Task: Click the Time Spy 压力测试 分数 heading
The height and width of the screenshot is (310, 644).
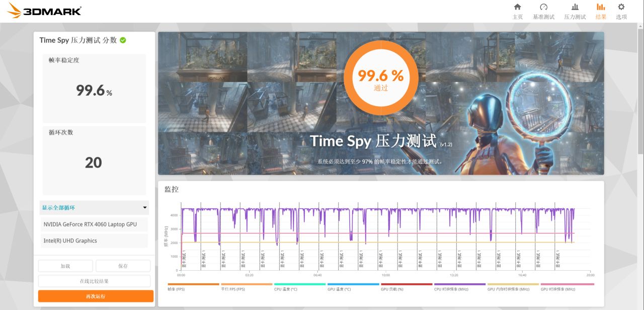Action: pyautogui.click(x=78, y=40)
